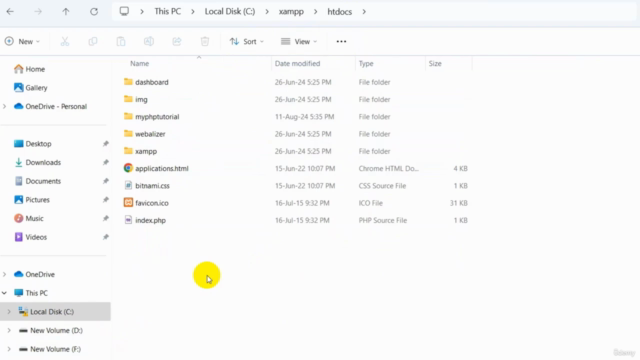Expand the lower OneDrive tree node
This screenshot has width=640, height=360.
pyautogui.click(x=4, y=274)
